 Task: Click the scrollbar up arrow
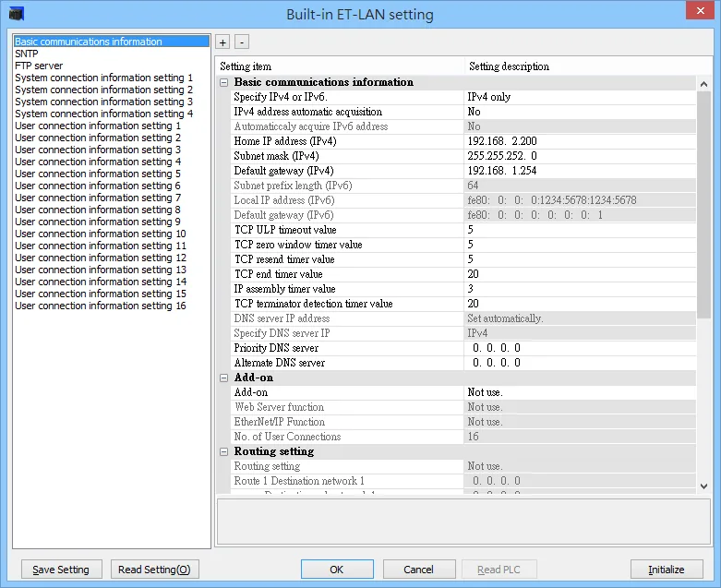click(703, 84)
